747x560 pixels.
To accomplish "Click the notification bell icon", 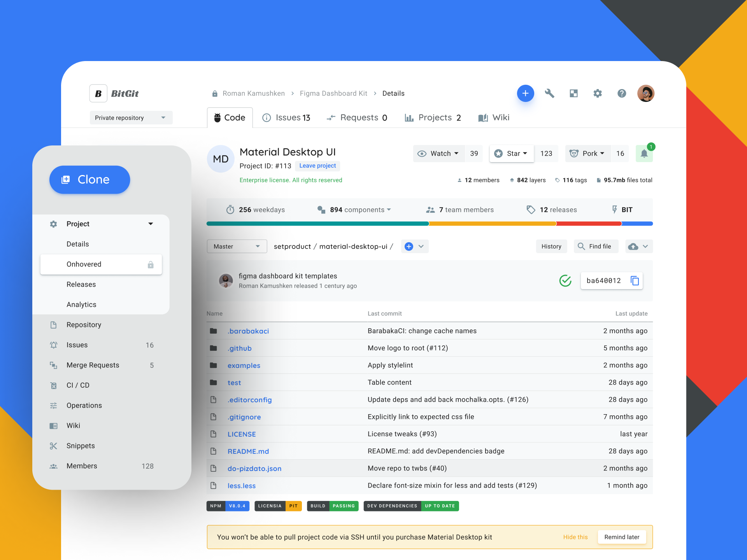I will click(x=644, y=154).
